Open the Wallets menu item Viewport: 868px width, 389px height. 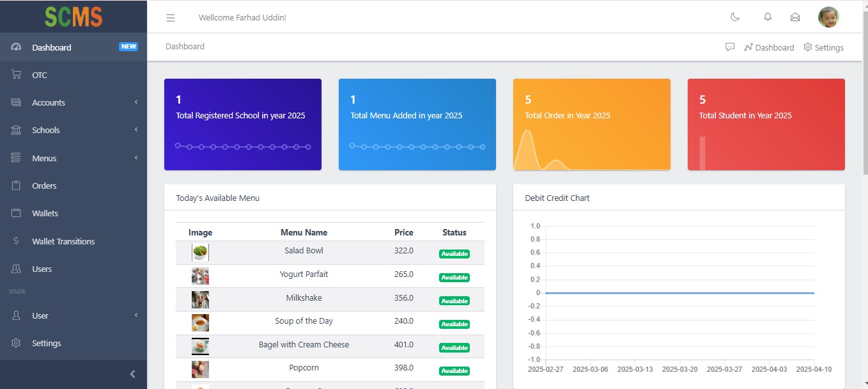coord(45,213)
